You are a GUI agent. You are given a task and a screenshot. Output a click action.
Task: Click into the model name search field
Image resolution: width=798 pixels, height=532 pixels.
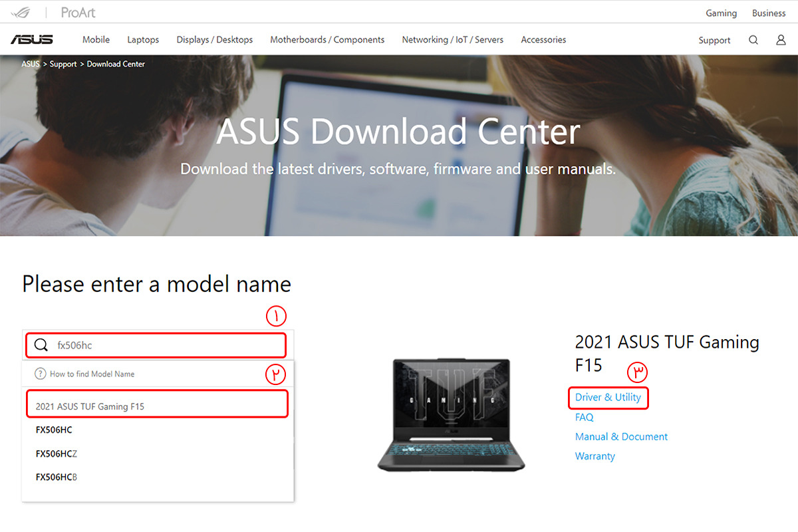click(166, 345)
